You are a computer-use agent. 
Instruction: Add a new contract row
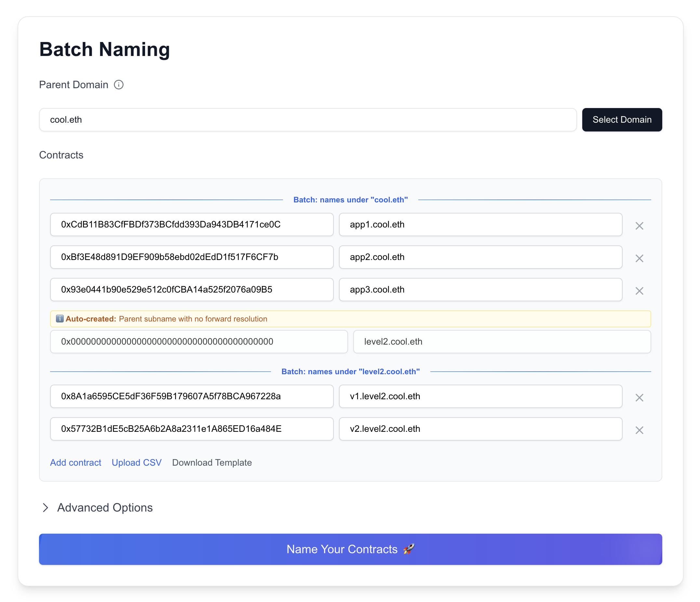pyautogui.click(x=75, y=462)
